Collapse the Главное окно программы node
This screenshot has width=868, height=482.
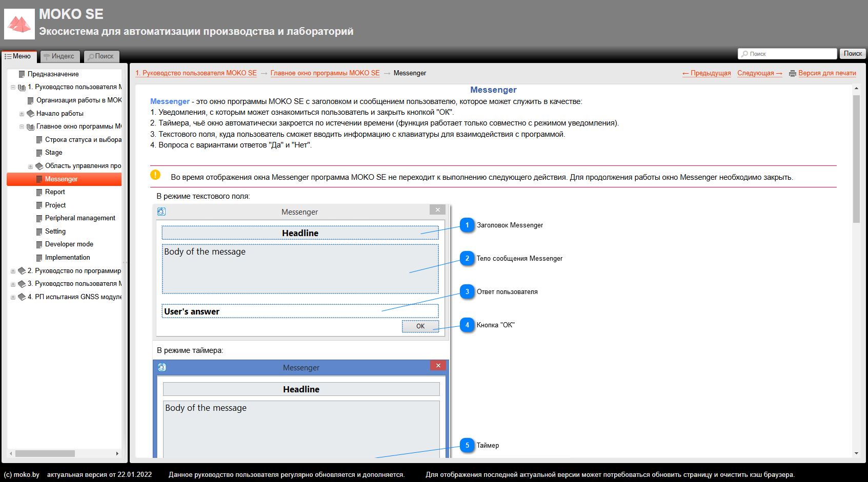pyautogui.click(x=22, y=127)
